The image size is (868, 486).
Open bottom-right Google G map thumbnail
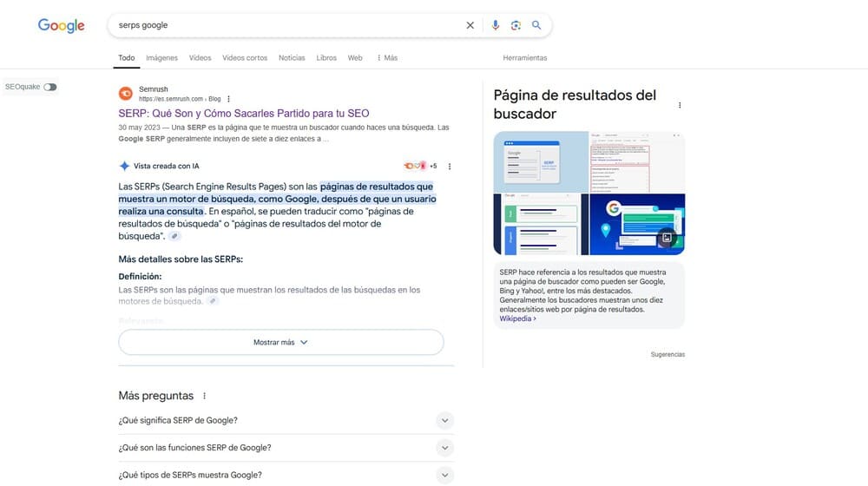pyautogui.click(x=638, y=224)
